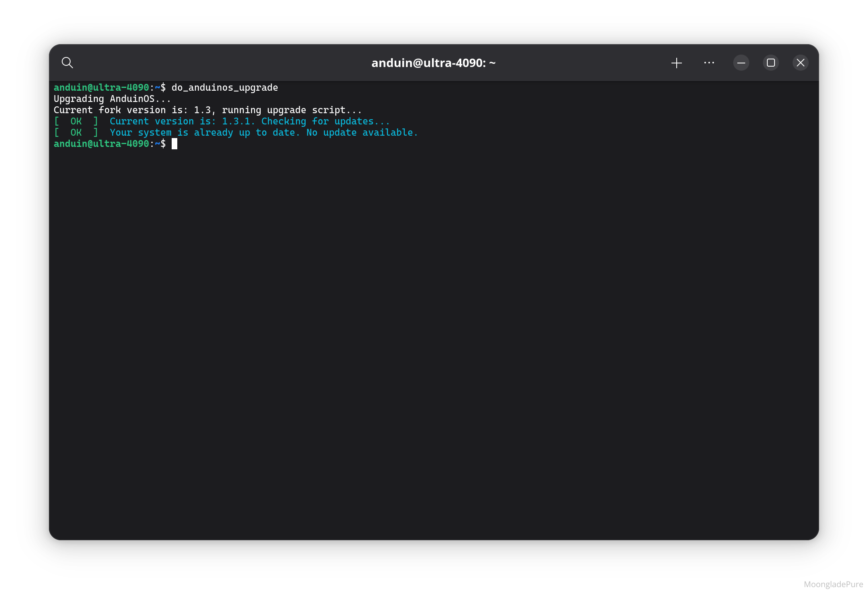Click the 'Checking for updates...' text
Screen dimensions: 868x594
(325, 121)
